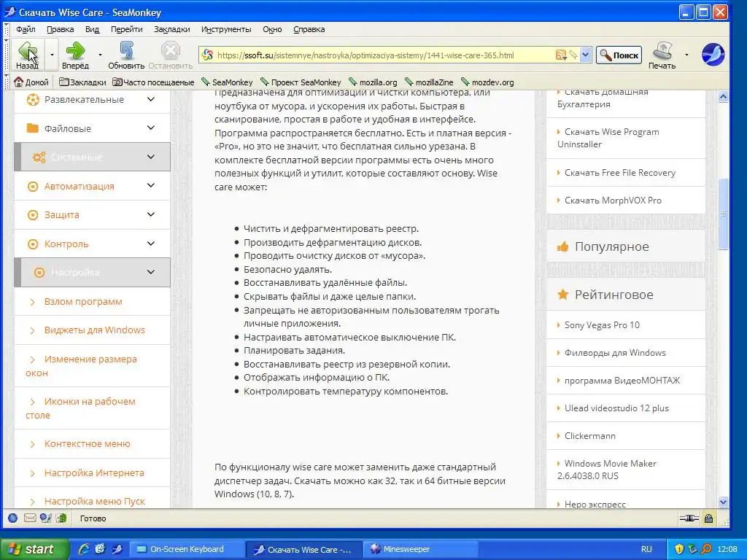747x560 pixels.
Task: Click the tray magnifier icon
Action: click(x=706, y=549)
